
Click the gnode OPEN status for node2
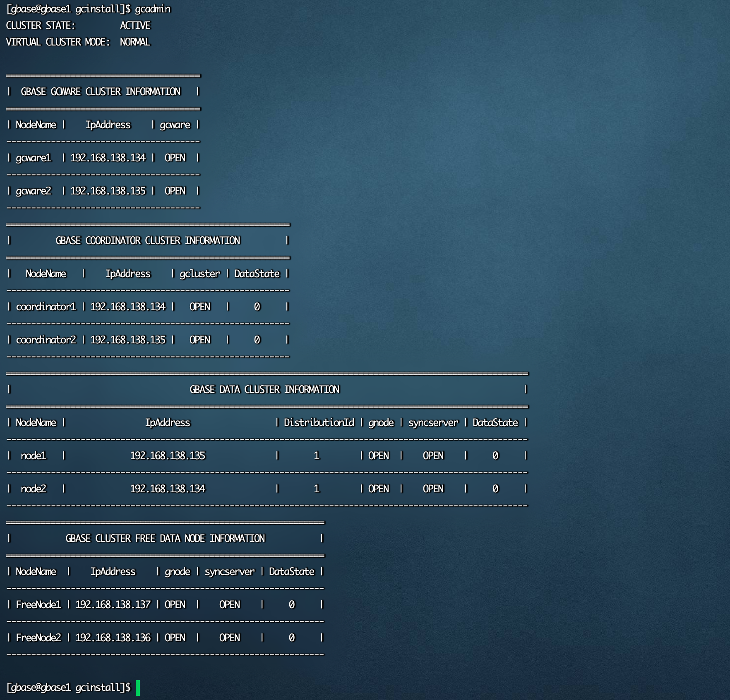379,489
